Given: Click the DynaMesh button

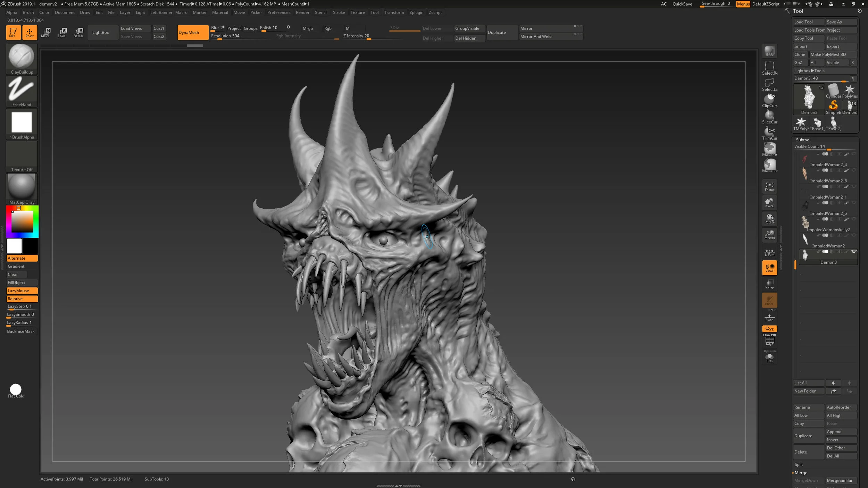Looking at the screenshot, I should point(193,32).
